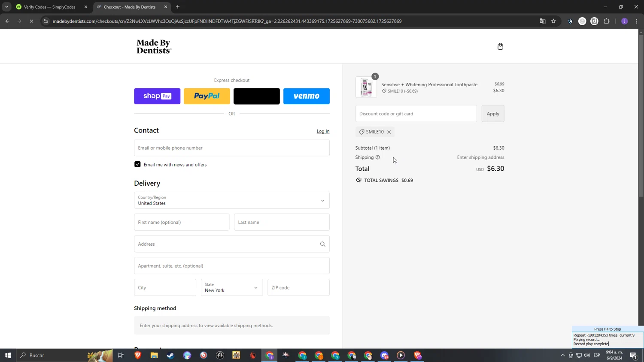Click the ZIP code field
The height and width of the screenshot is (362, 644).
click(298, 287)
